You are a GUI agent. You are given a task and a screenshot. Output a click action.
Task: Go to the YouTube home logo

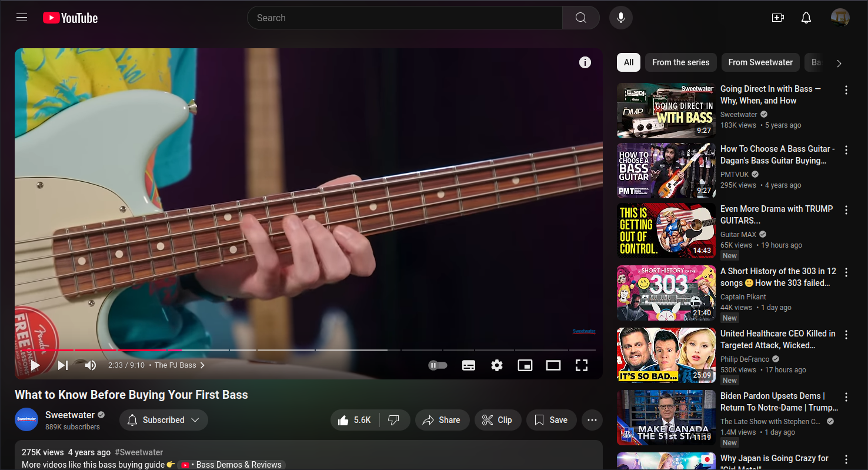(71, 18)
